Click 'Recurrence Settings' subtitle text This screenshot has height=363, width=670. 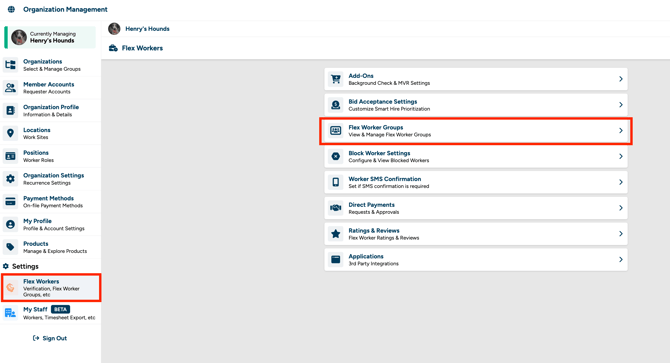[x=47, y=183]
